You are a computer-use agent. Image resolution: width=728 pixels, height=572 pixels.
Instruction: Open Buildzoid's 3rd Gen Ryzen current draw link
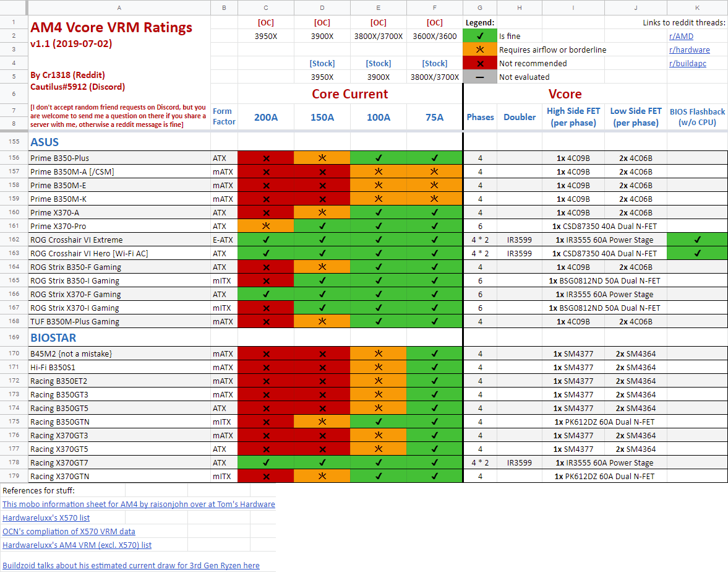131,565
